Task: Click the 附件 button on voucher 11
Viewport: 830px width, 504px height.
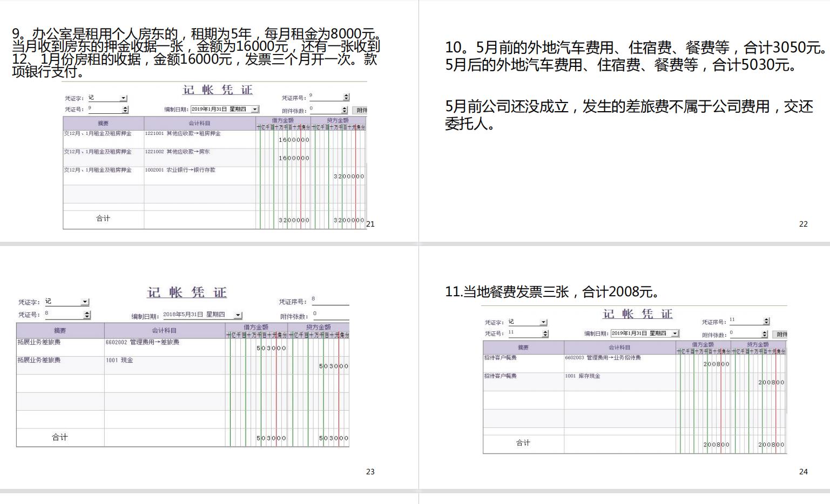Action: (x=781, y=333)
